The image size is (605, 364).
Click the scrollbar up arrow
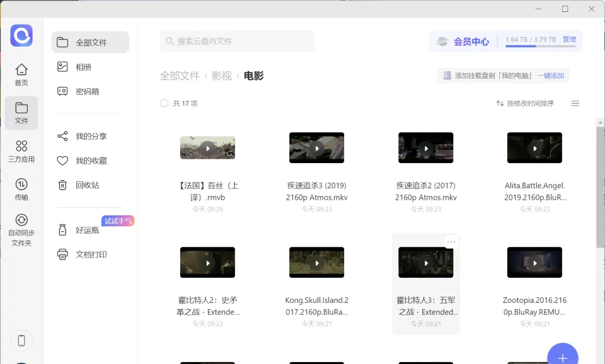(600, 123)
